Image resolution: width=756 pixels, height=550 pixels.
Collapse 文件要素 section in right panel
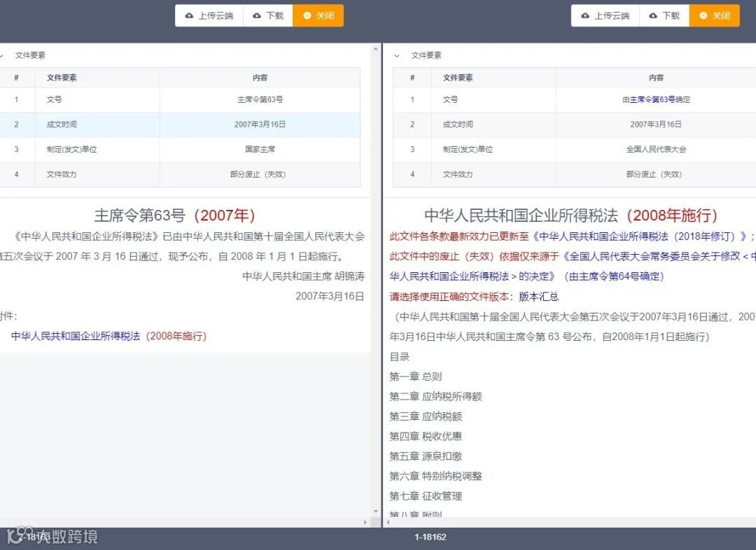pos(397,55)
